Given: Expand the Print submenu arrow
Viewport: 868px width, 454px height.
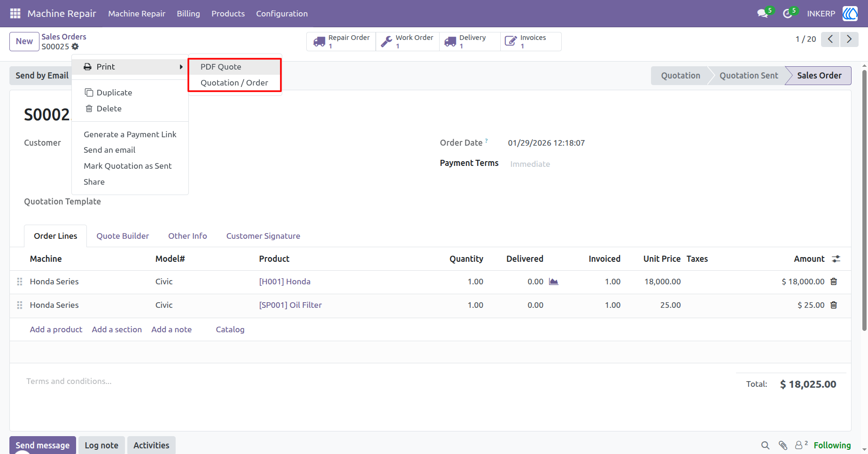Looking at the screenshot, I should [x=181, y=67].
